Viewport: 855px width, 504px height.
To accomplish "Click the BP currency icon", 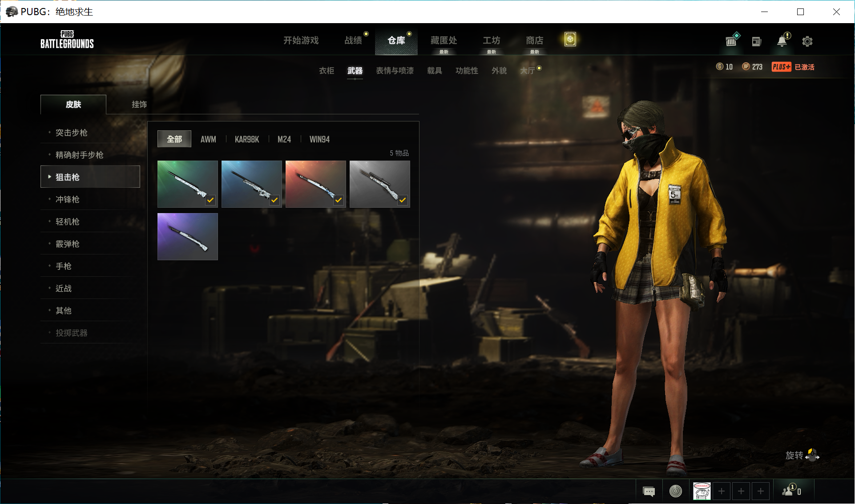I will (x=746, y=67).
